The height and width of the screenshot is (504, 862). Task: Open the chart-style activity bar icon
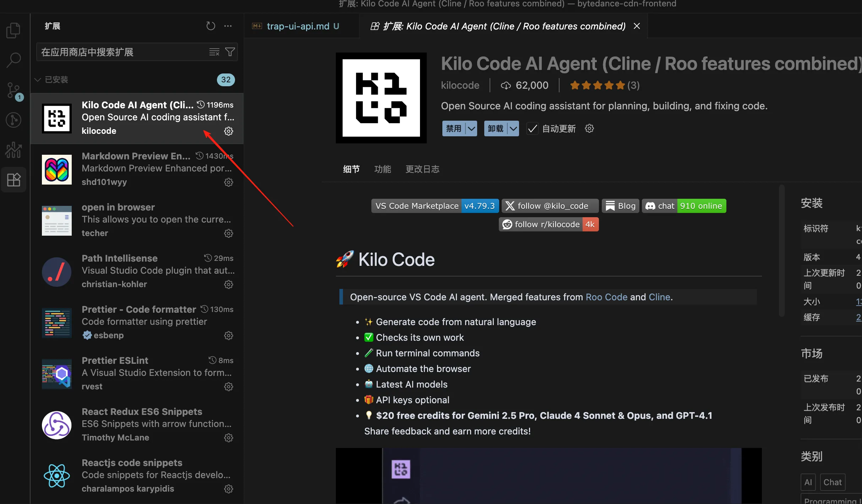pos(13,150)
